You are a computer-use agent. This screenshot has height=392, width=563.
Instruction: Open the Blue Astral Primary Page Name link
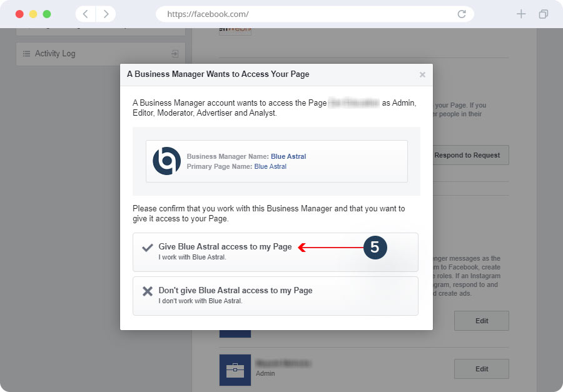click(270, 166)
